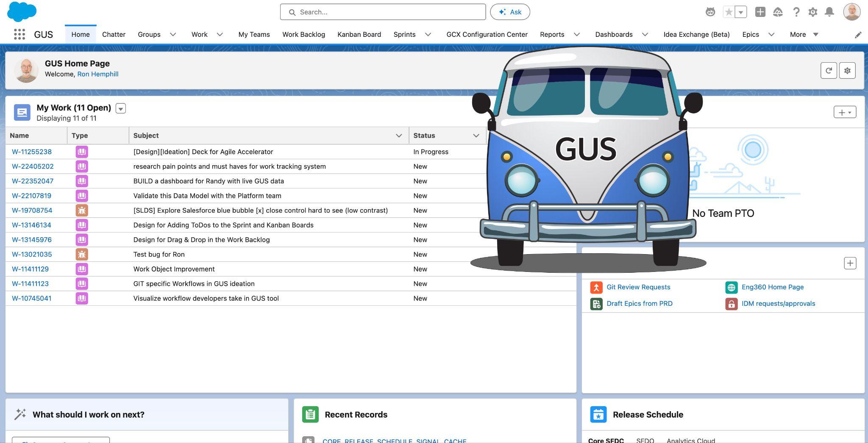This screenshot has height=443, width=868.
Task: Expand the Sprints nav dropdown chevron
Action: [428, 35]
